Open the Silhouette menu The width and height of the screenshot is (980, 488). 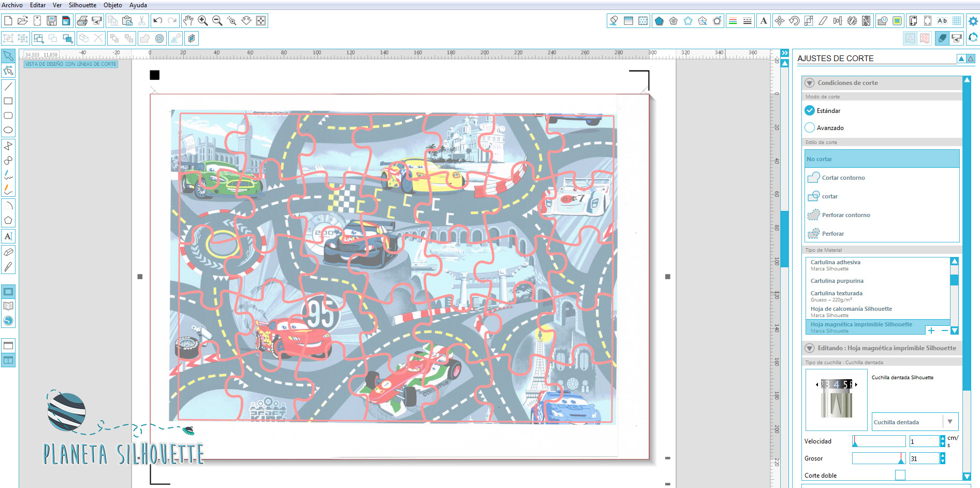pos(82,5)
